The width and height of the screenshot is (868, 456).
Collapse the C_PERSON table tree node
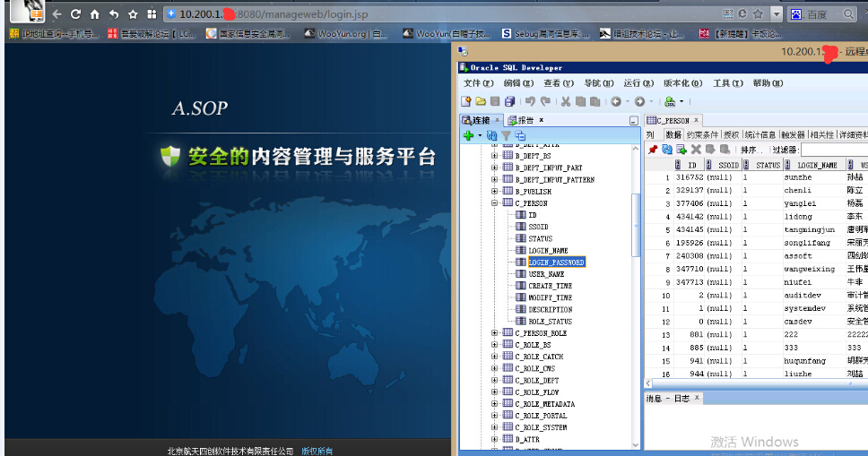point(494,203)
